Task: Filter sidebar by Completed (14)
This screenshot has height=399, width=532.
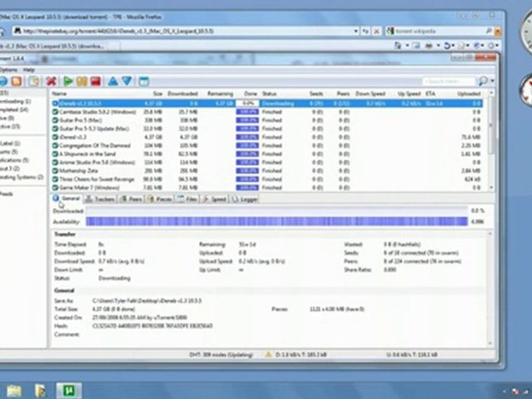Action: click(x=14, y=110)
